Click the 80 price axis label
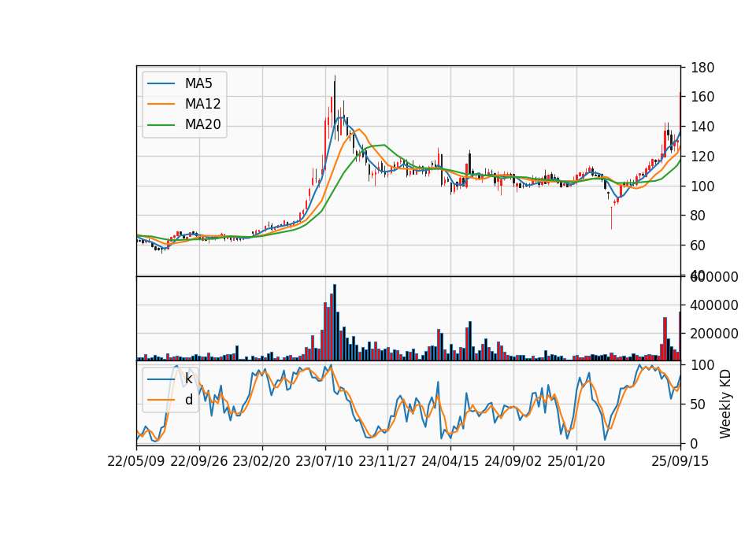This screenshot has width=756, height=543. point(699,216)
